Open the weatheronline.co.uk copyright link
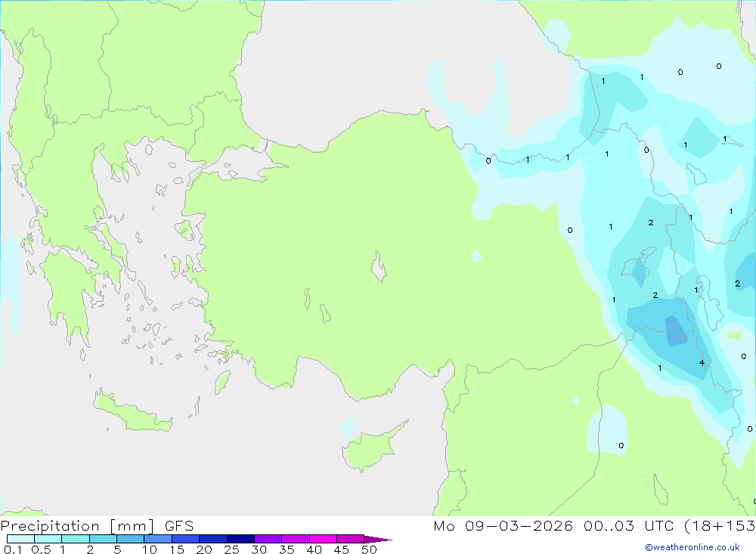The image size is (756, 554). tap(692, 547)
